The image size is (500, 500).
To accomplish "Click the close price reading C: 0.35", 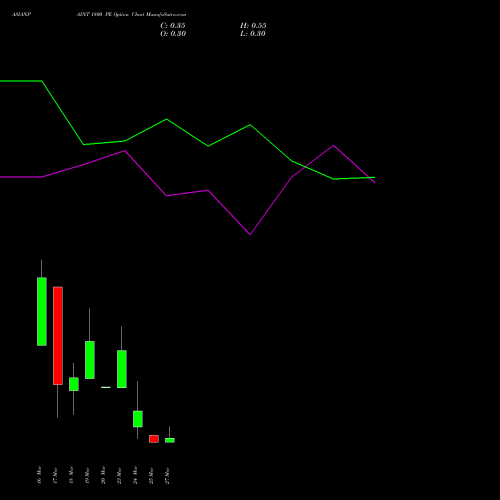I will (x=173, y=26).
